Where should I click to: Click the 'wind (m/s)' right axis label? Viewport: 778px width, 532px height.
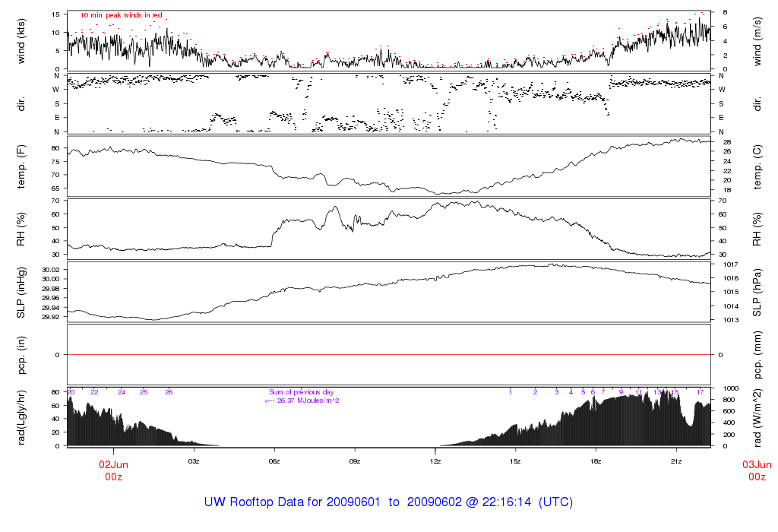(757, 40)
